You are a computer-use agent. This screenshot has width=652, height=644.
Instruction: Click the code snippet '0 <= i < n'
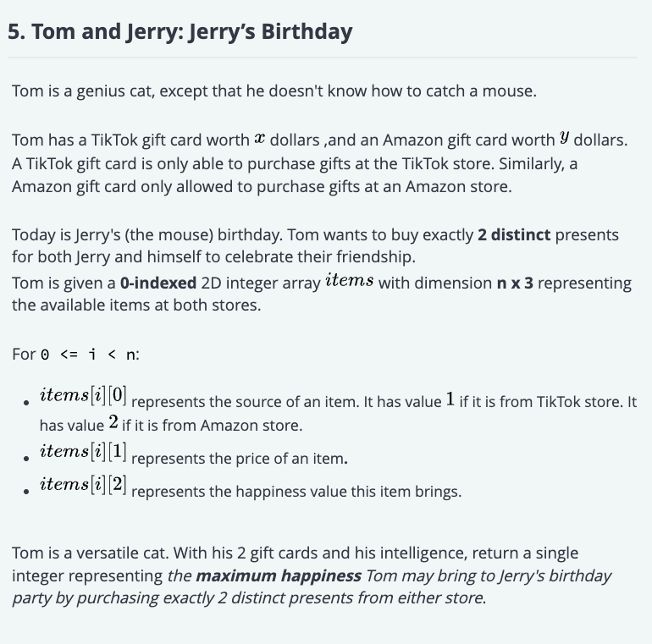pos(89,355)
